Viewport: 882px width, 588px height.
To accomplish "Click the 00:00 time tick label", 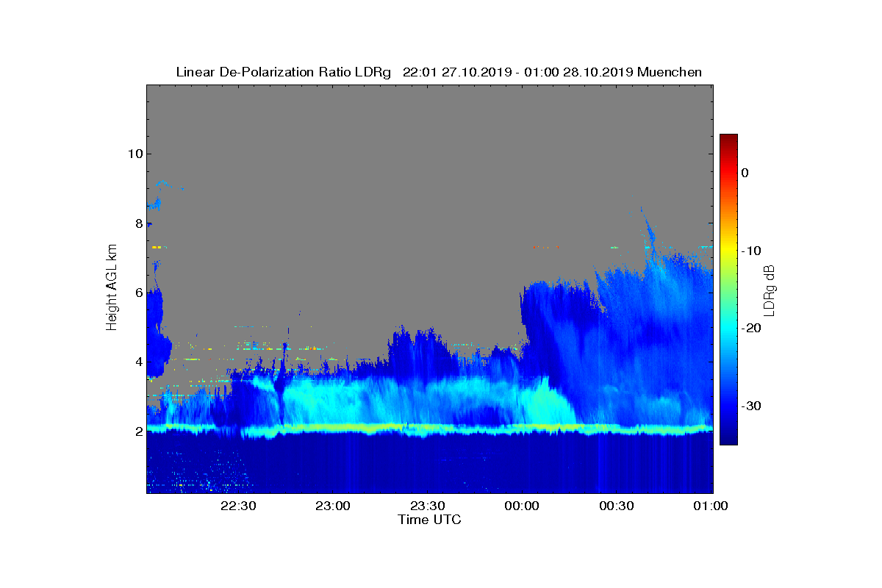I will tap(522, 506).
